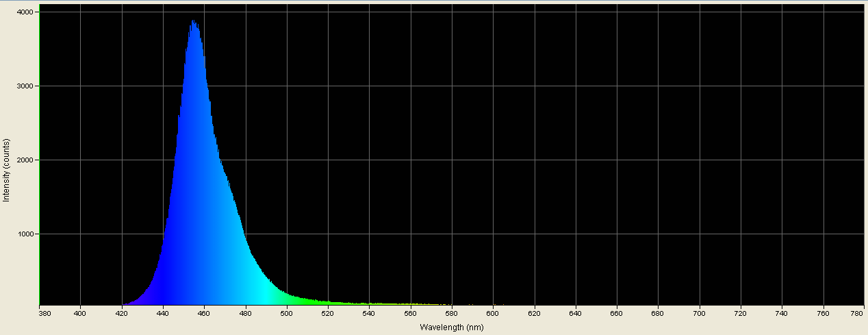
Task: Click the 780 wavelength axis tick label
Action: [858, 314]
